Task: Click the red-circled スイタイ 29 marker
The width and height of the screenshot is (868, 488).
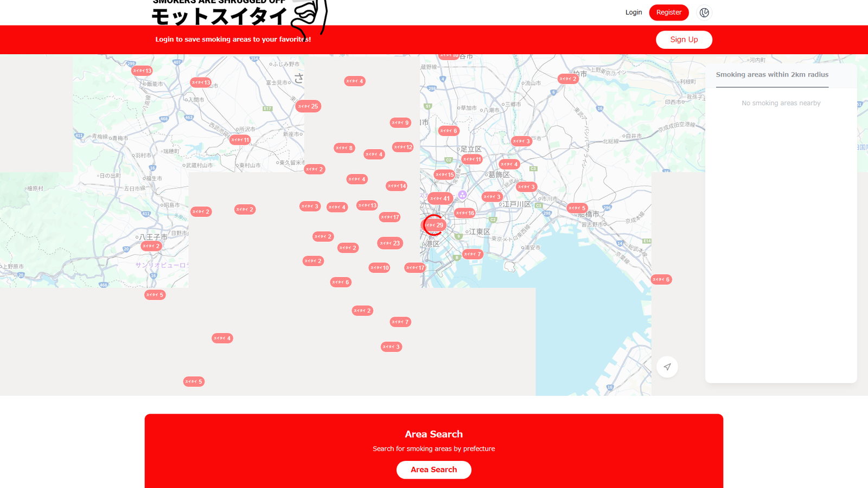Action: coord(433,226)
